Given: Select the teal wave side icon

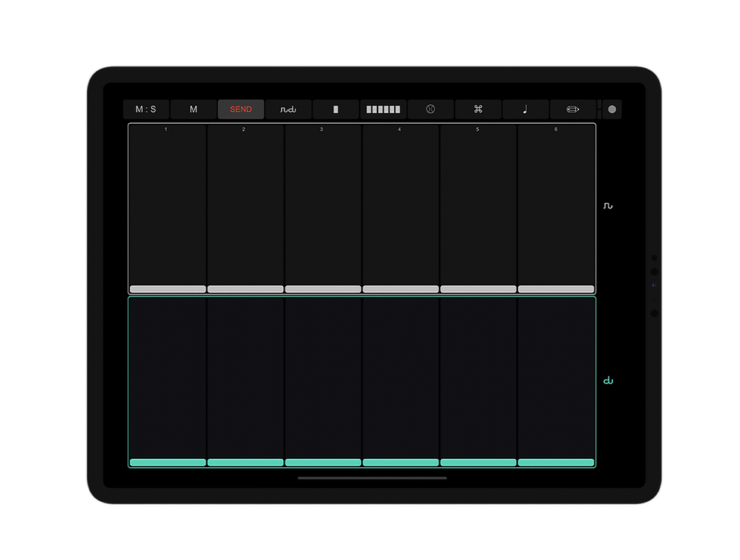Looking at the screenshot, I should pos(608,380).
